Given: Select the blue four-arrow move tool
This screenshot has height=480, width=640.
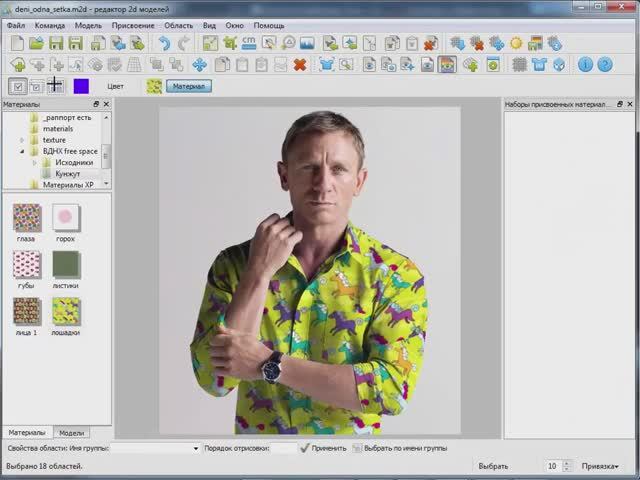Looking at the screenshot, I should [x=200, y=64].
